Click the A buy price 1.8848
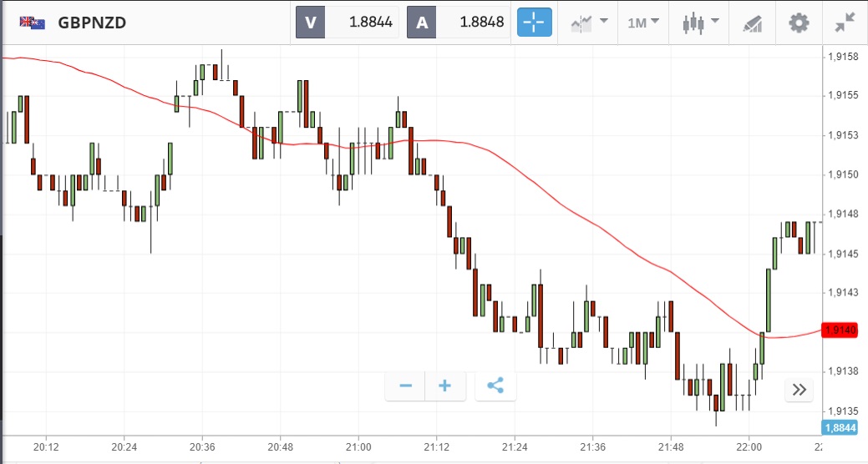The image size is (868, 464). coord(458,23)
